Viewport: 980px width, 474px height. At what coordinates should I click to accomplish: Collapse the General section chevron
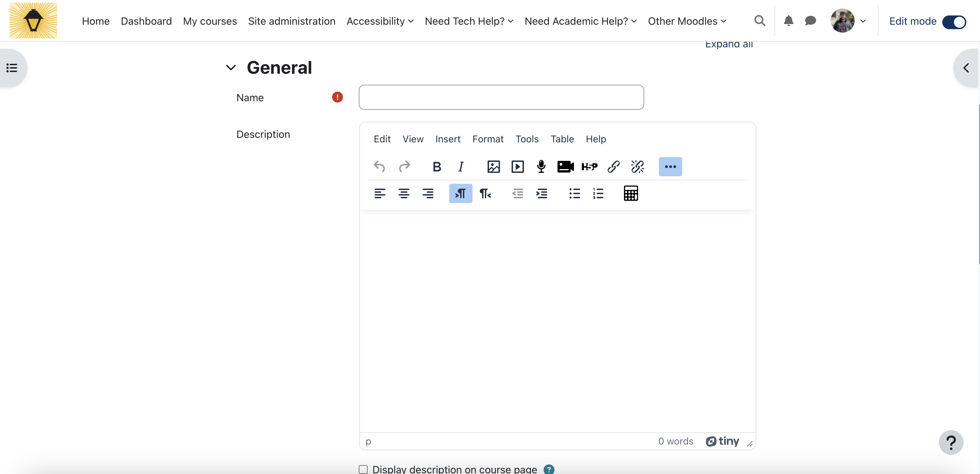(231, 68)
